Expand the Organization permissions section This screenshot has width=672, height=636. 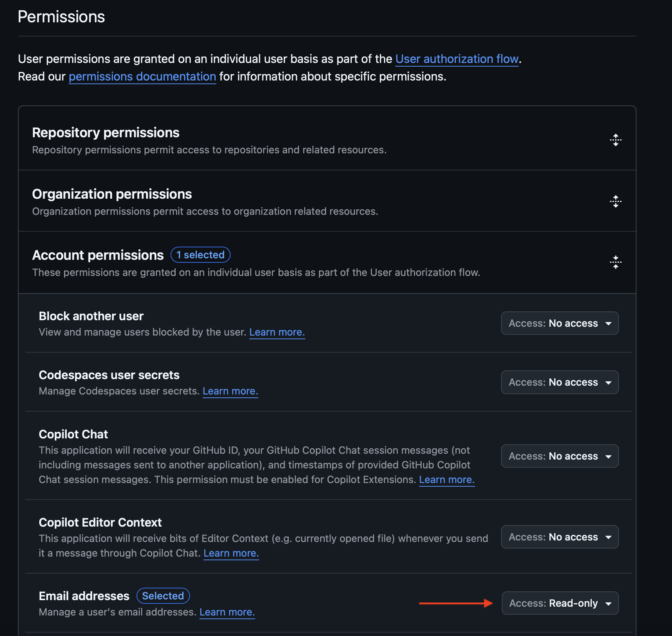click(112, 194)
